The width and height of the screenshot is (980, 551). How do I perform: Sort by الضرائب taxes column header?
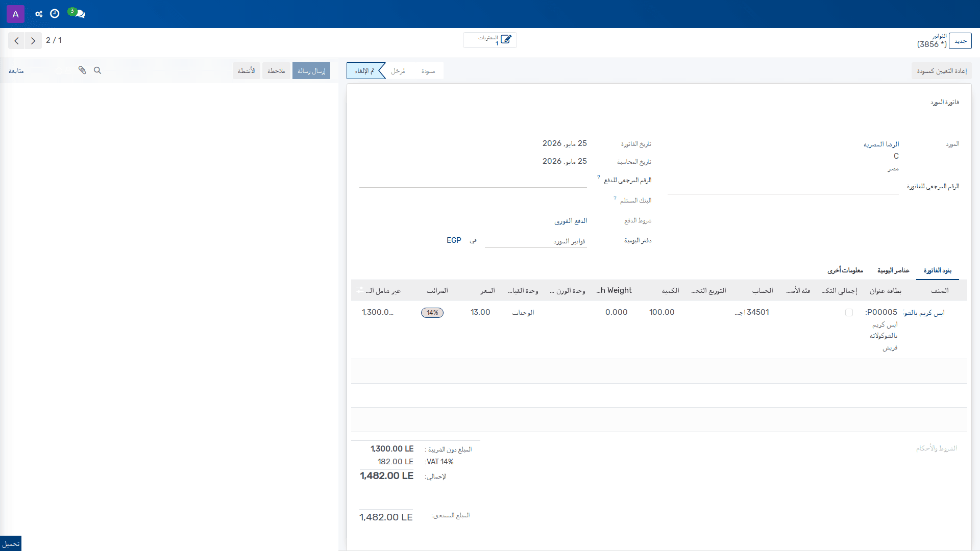tap(437, 290)
